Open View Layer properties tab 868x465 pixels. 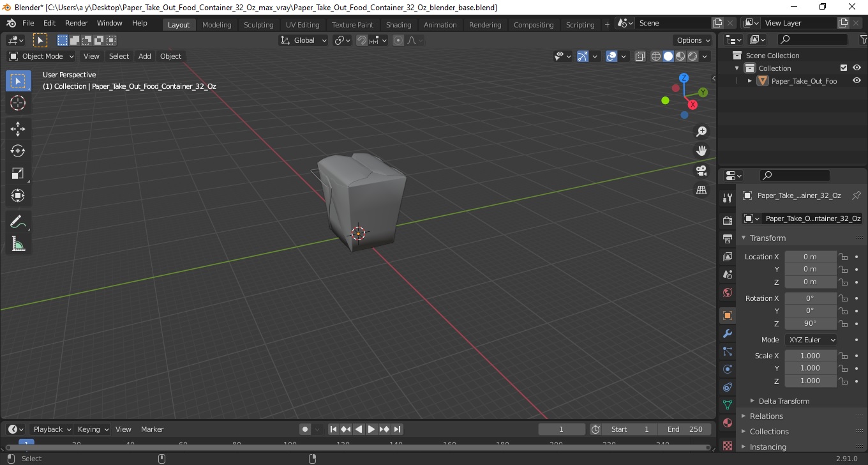(x=727, y=256)
